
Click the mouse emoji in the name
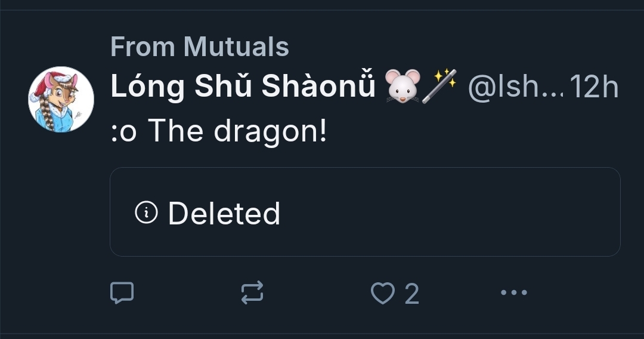[403, 87]
